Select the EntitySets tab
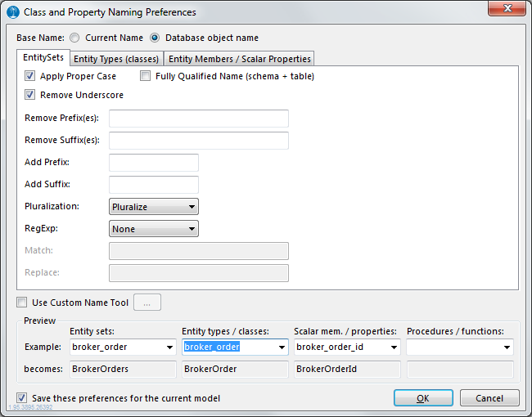The image size is (532, 417). (x=44, y=58)
